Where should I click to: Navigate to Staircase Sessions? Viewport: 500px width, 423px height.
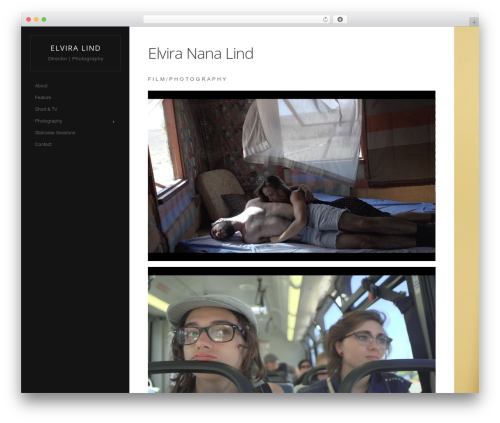(55, 133)
